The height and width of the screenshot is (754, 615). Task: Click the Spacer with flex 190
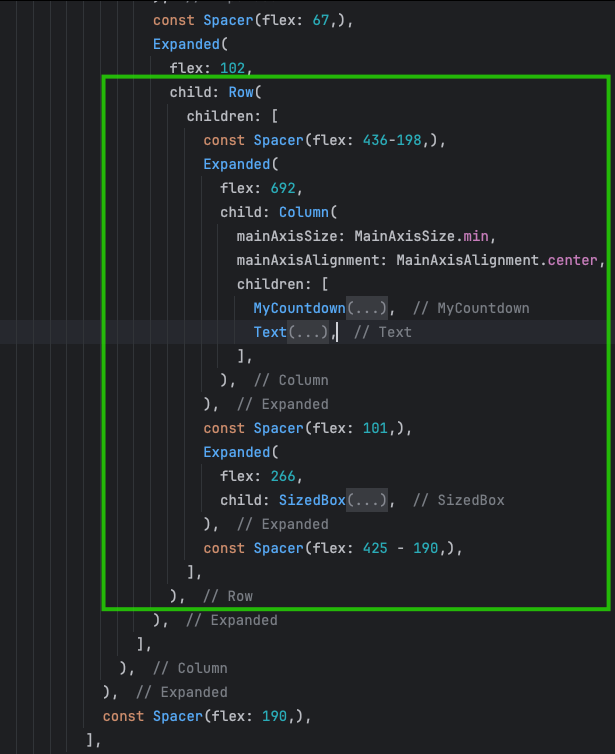[x=177, y=716]
